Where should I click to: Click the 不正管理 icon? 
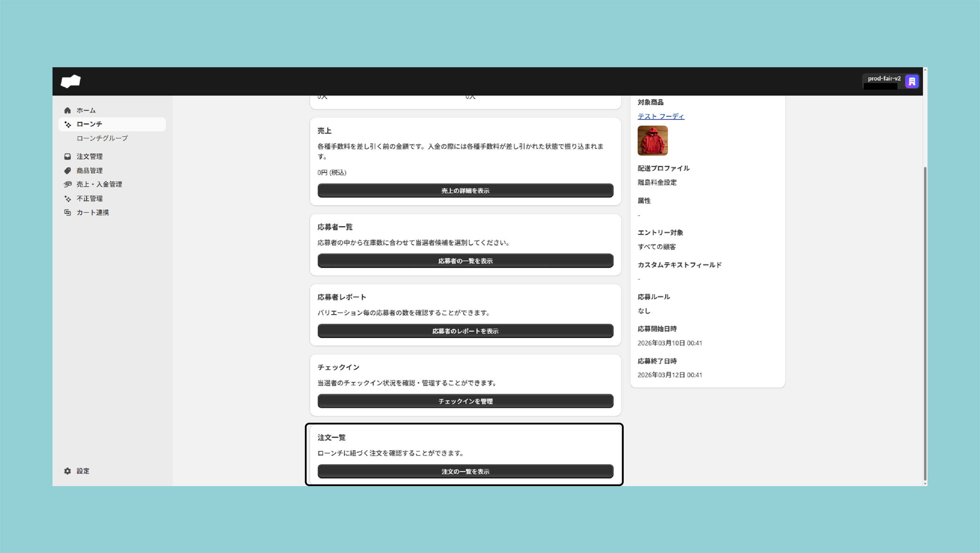coord(68,199)
